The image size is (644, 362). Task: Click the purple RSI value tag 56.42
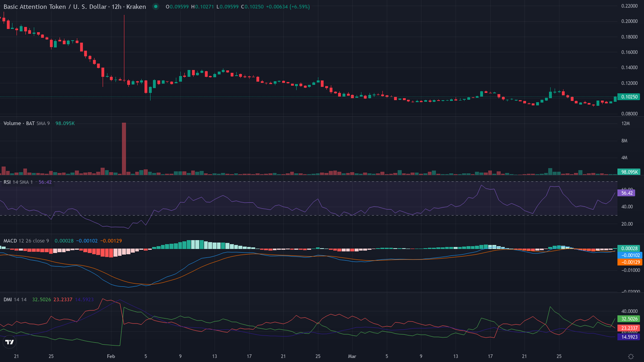628,192
